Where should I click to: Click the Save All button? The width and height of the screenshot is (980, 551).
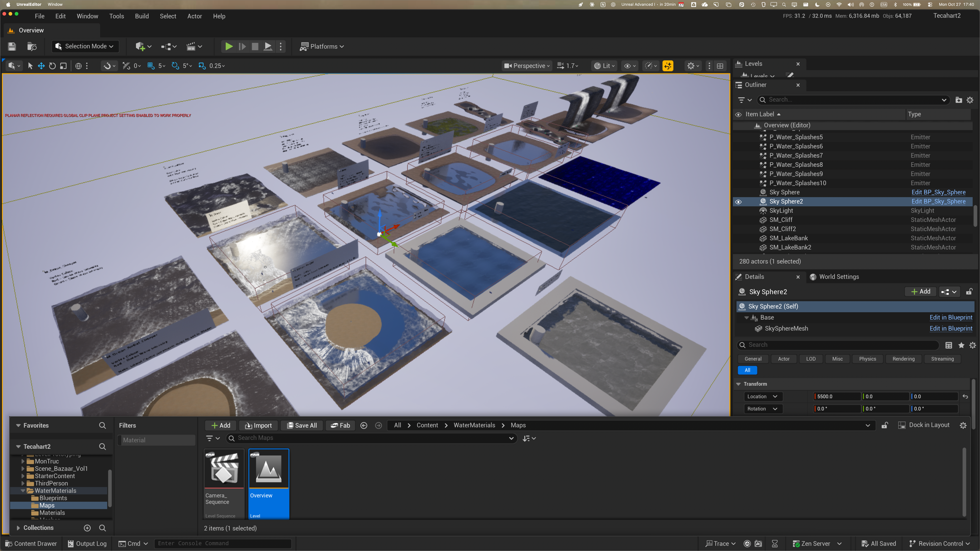(302, 425)
